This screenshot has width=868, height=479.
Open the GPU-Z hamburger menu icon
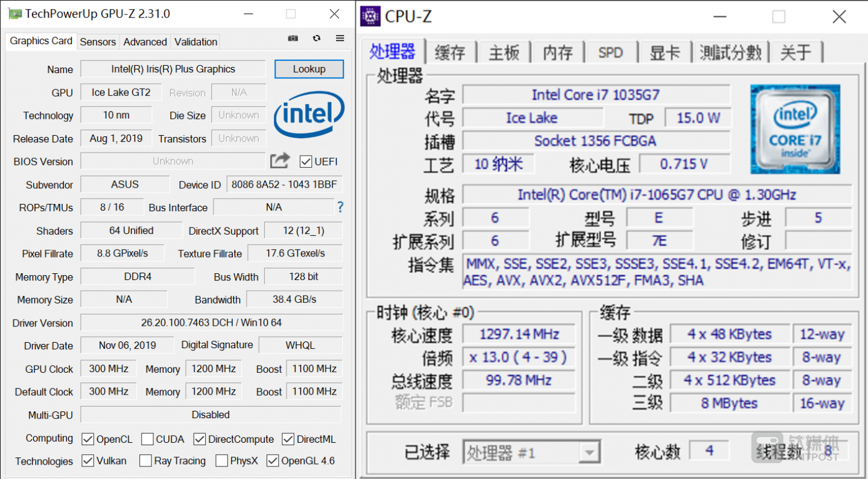tap(340, 37)
